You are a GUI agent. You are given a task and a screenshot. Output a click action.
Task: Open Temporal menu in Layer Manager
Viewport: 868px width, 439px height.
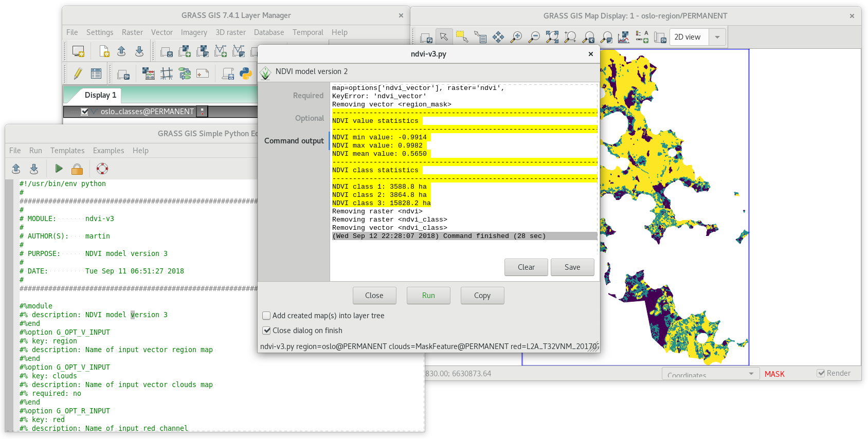coord(308,32)
